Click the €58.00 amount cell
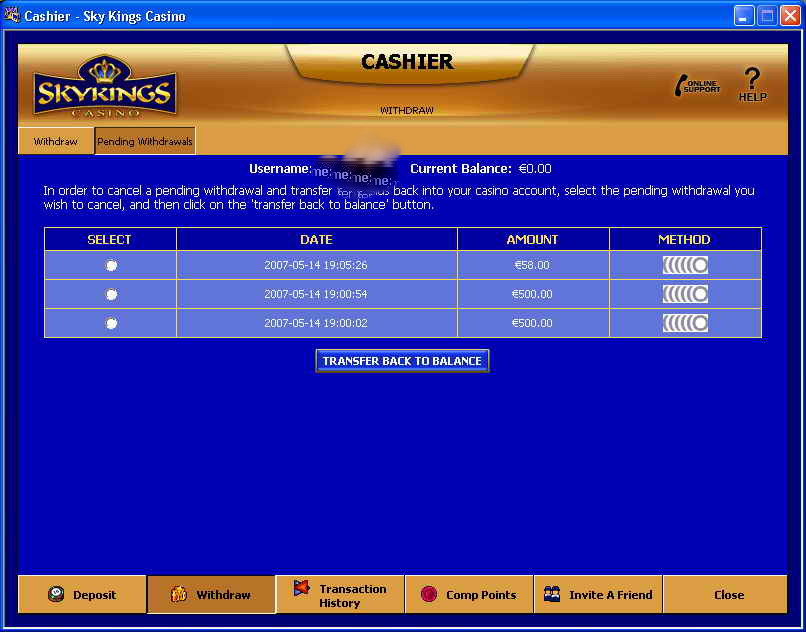806x632 pixels. [x=533, y=265]
